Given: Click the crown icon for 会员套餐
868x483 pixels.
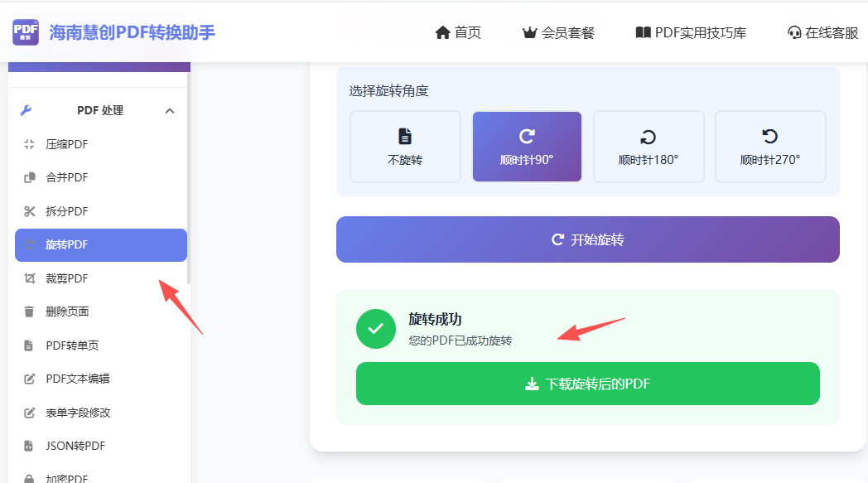Looking at the screenshot, I should pos(530,32).
